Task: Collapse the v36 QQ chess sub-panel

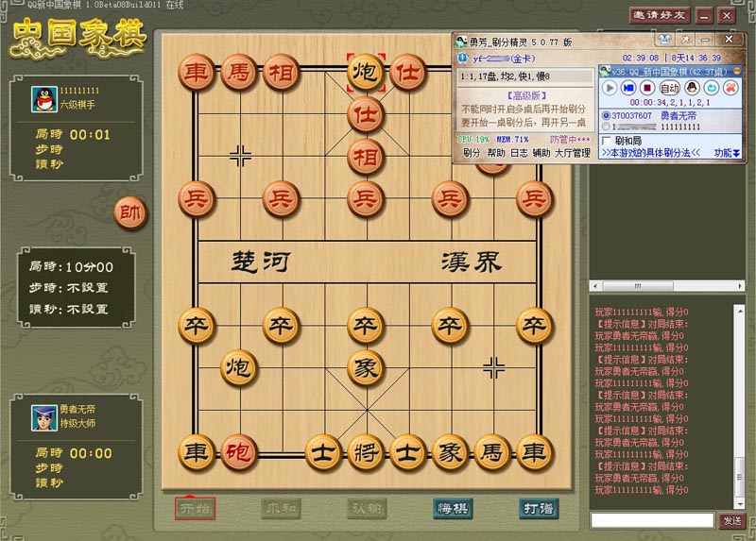Action: tap(736, 71)
